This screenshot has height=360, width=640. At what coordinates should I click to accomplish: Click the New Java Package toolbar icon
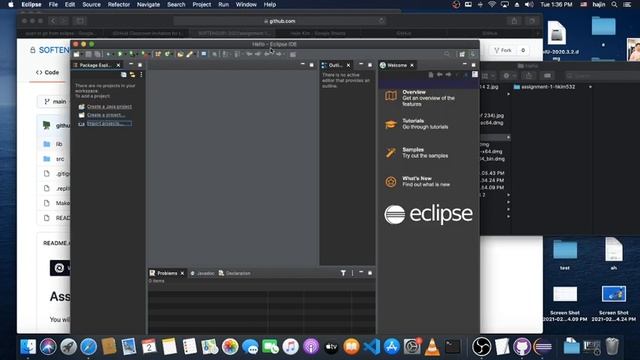(158, 54)
